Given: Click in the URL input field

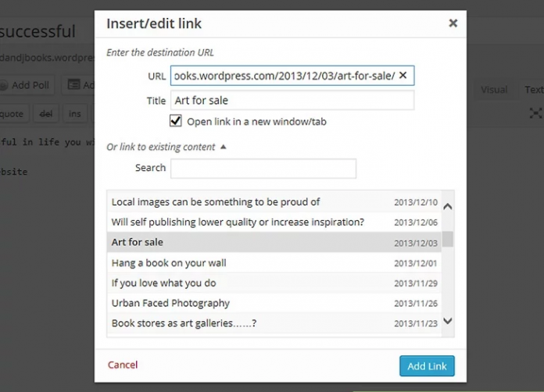Looking at the screenshot, I should (284, 75).
